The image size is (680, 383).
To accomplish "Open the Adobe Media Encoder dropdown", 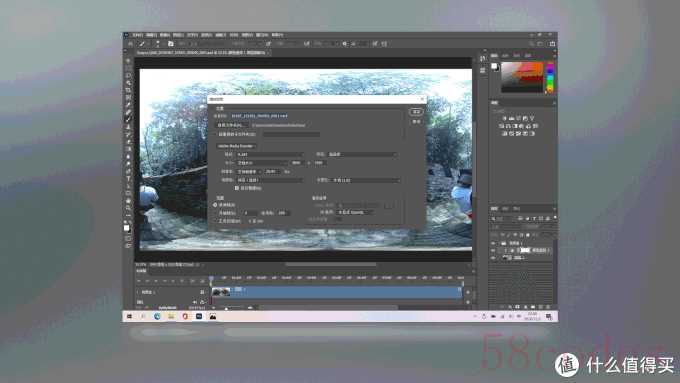I will coord(237,146).
